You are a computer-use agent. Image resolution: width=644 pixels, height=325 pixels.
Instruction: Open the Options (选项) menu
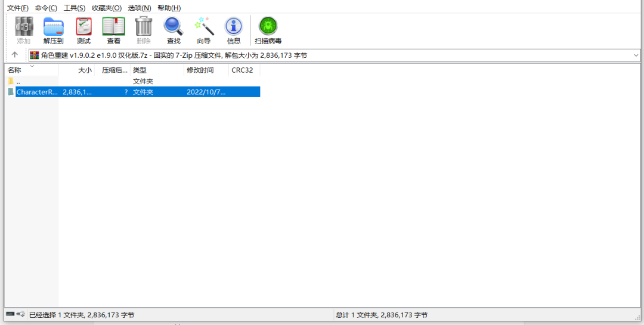(x=140, y=8)
